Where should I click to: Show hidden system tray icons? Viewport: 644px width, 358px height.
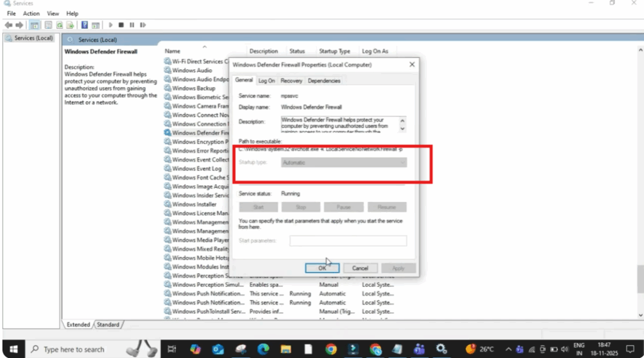[x=508, y=349]
